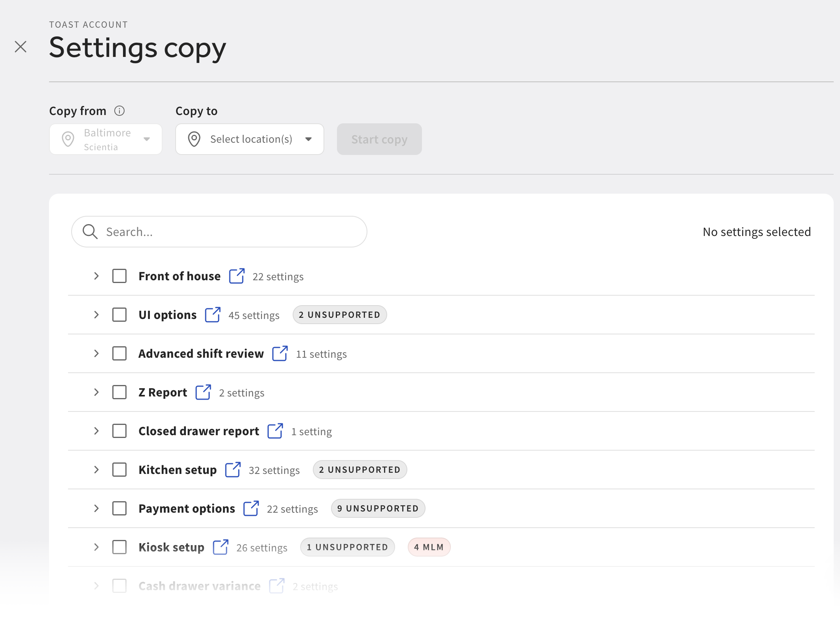
Task: Open Advanced shift review external link icon
Action: (x=280, y=353)
